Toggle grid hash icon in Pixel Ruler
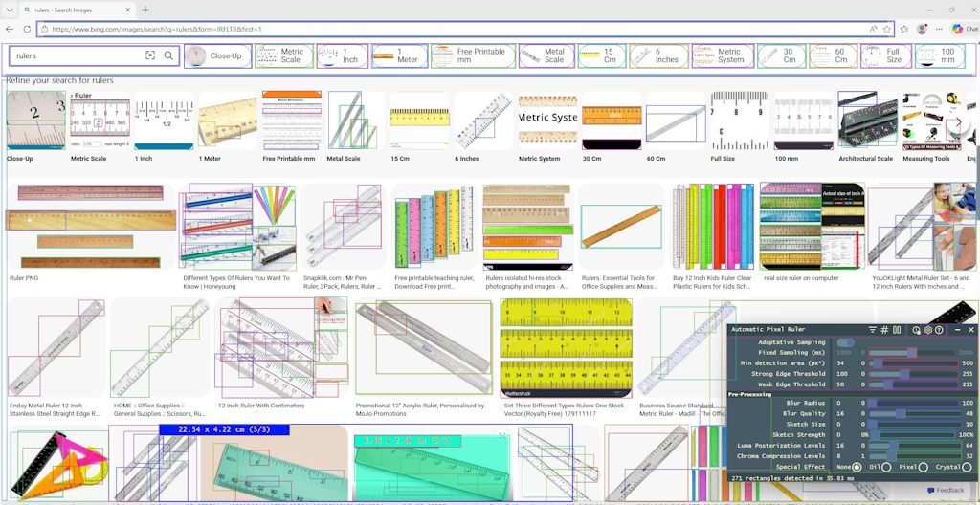980x505 pixels. click(x=884, y=330)
